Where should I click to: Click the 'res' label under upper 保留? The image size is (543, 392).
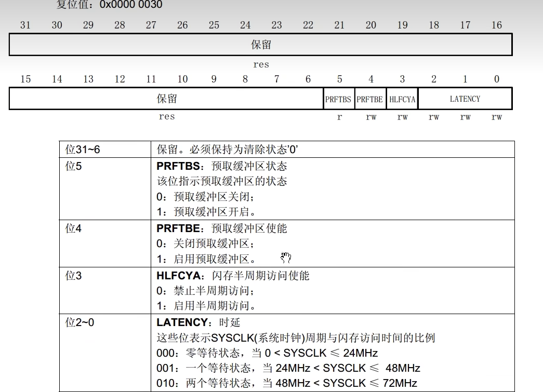[261, 65]
